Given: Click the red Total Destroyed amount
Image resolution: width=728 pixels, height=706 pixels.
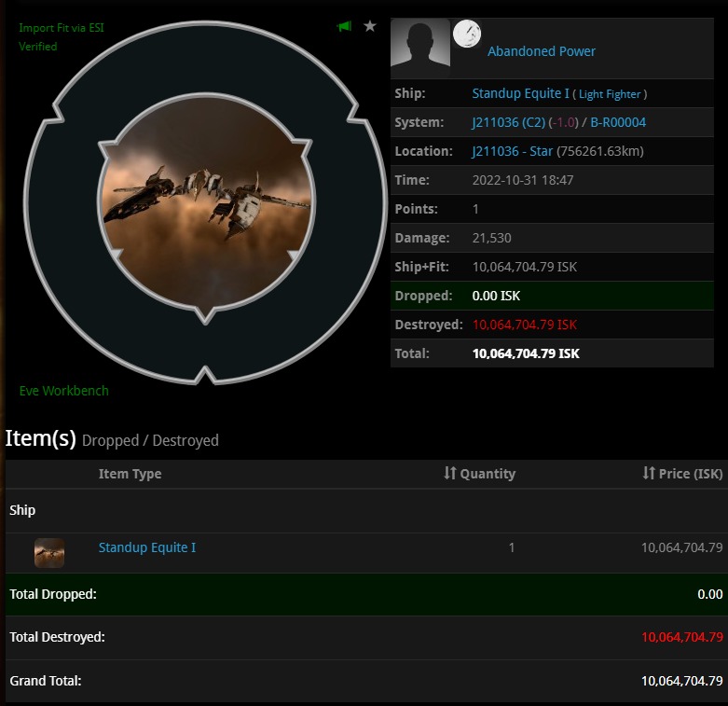Looking at the screenshot, I should click(x=682, y=637).
